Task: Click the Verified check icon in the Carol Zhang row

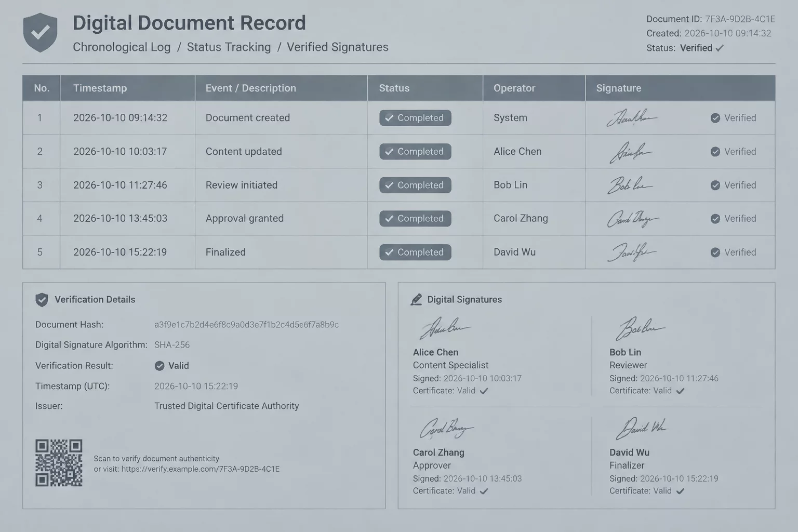Action: (715, 219)
